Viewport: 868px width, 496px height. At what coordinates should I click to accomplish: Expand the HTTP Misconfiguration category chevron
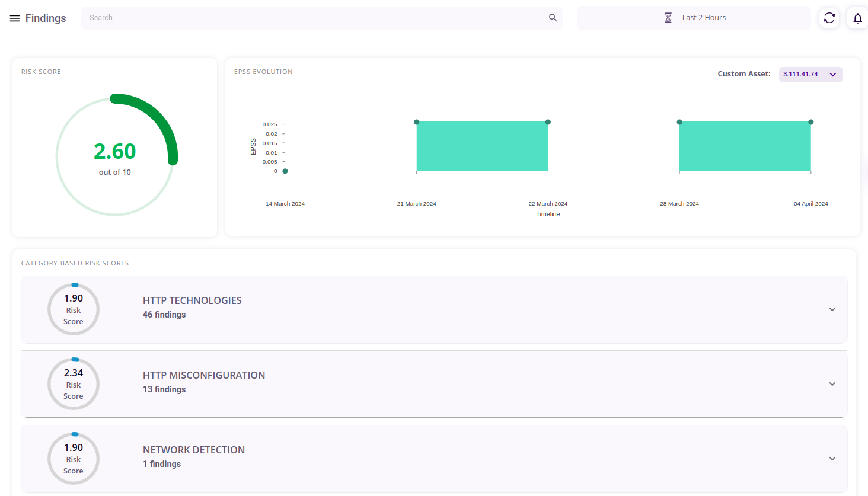[832, 384]
